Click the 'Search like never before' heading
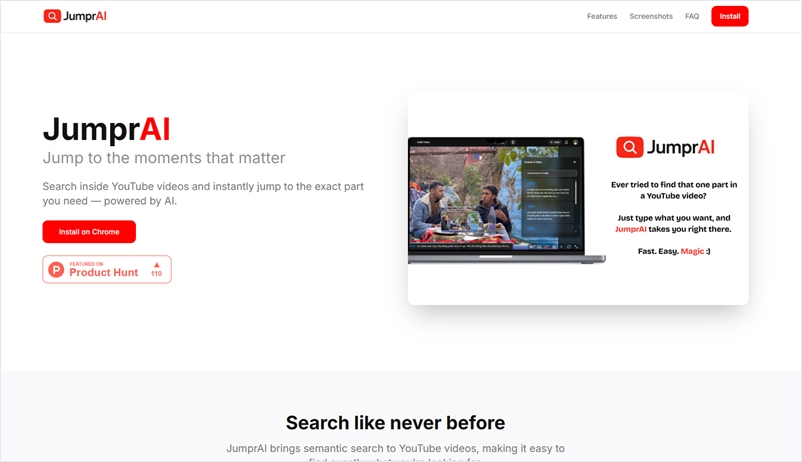This screenshot has height=462, width=802. point(395,422)
